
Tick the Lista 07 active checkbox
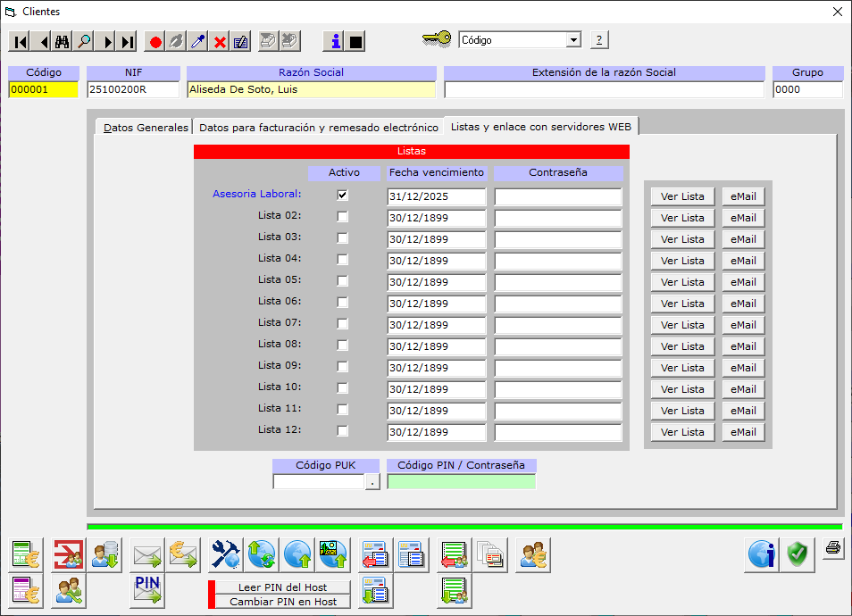point(343,323)
